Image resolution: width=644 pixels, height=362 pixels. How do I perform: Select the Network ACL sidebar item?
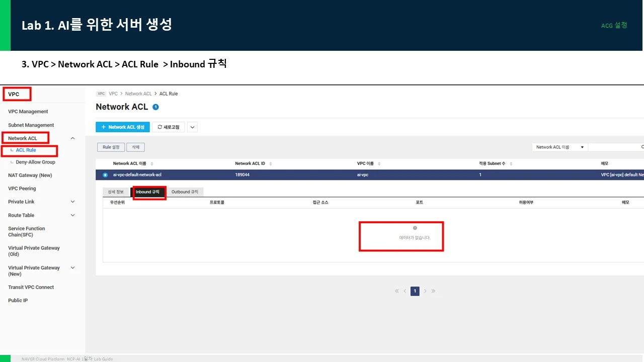tap(23, 138)
